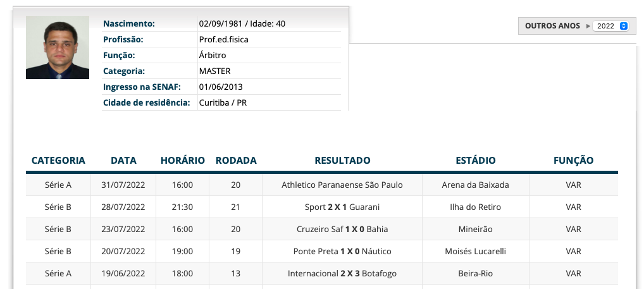Click the HORÁRIO column header
This screenshot has width=644, height=289.
click(182, 161)
